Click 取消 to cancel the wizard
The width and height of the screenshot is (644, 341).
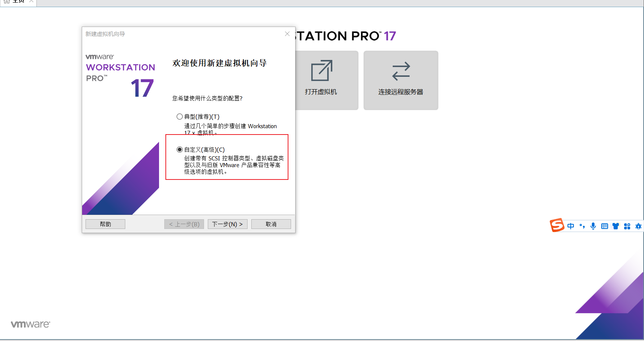click(271, 224)
